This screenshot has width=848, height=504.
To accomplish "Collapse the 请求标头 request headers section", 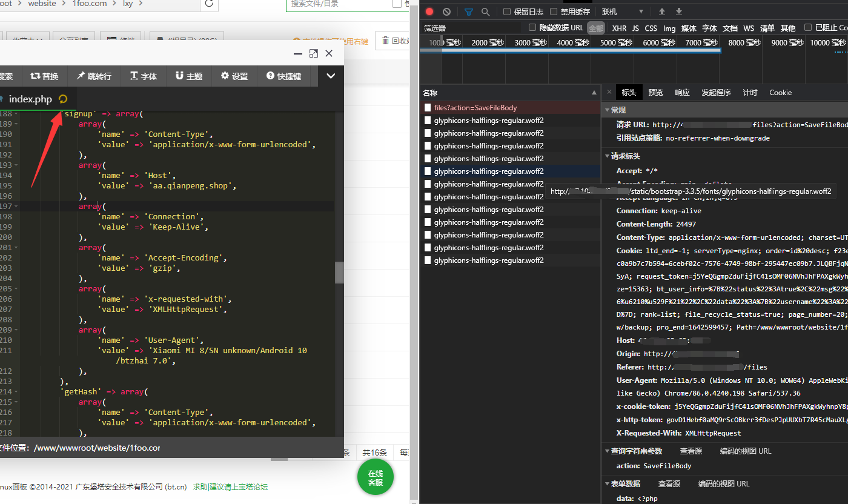I will 608,156.
